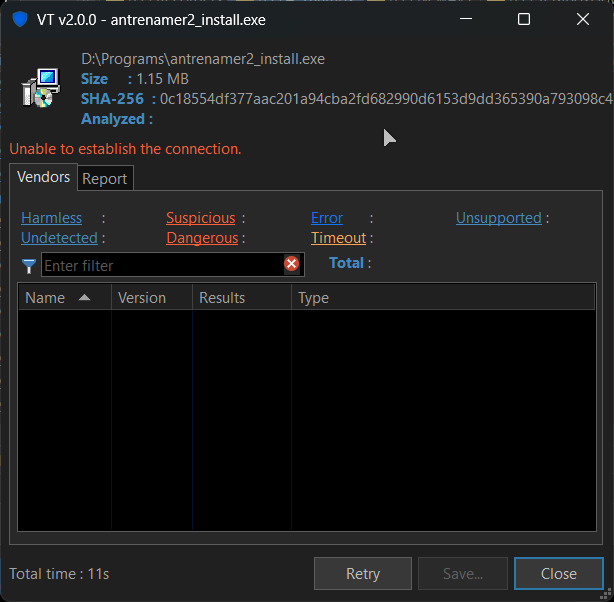Select the Vendors tab
Viewport: 614px width, 602px height.
click(x=43, y=177)
